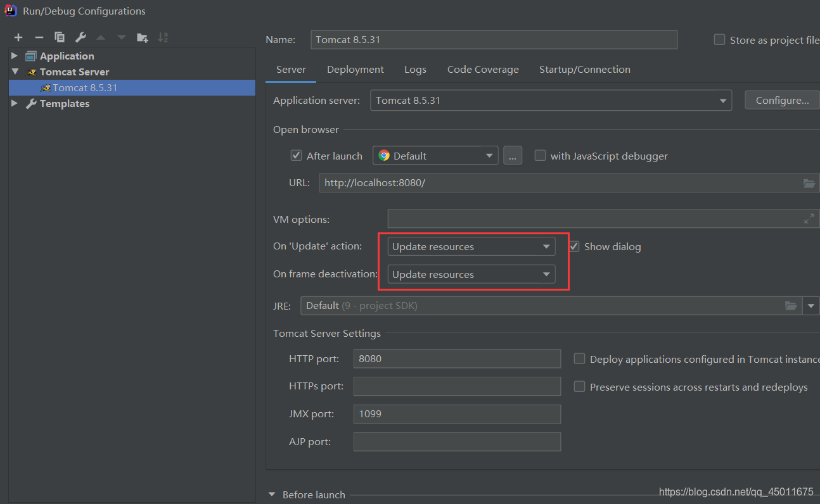820x504 pixels.
Task: Expand the VM options field editor
Action: tap(809, 218)
